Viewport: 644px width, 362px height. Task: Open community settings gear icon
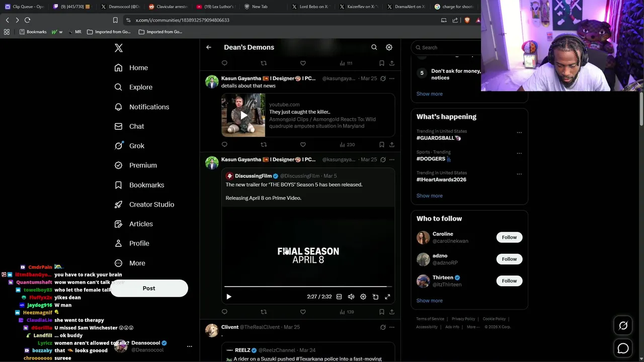(x=389, y=47)
